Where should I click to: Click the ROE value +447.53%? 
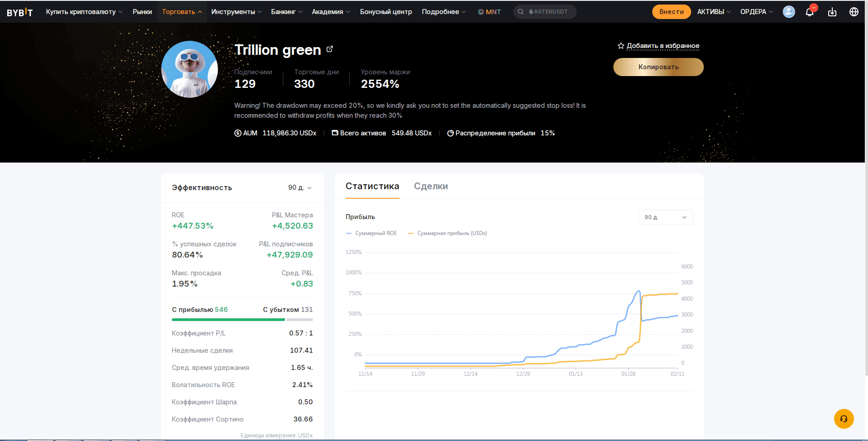[x=193, y=226]
